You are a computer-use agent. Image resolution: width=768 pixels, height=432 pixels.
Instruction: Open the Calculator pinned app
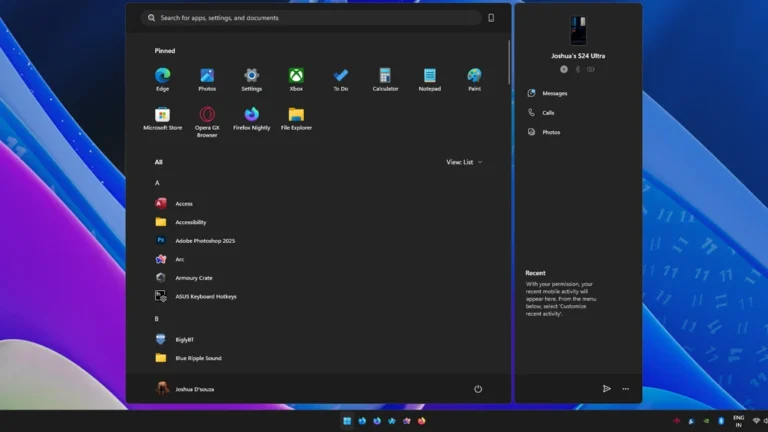384,76
